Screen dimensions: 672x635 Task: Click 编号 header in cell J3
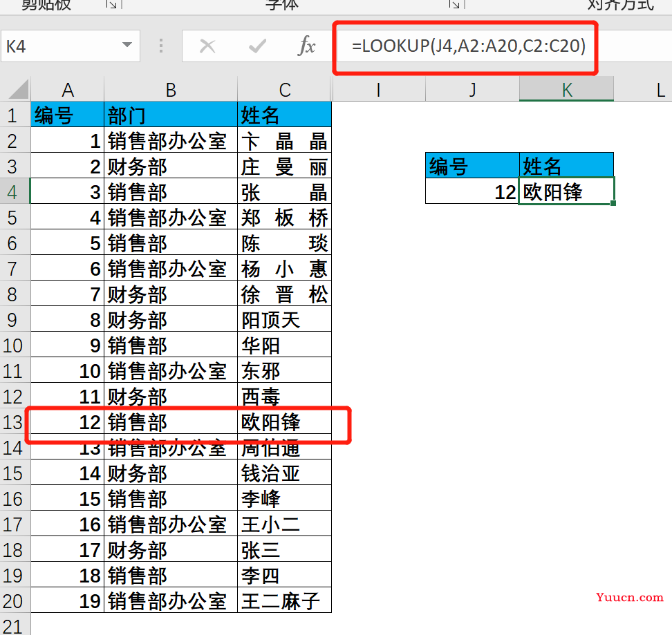click(x=472, y=166)
